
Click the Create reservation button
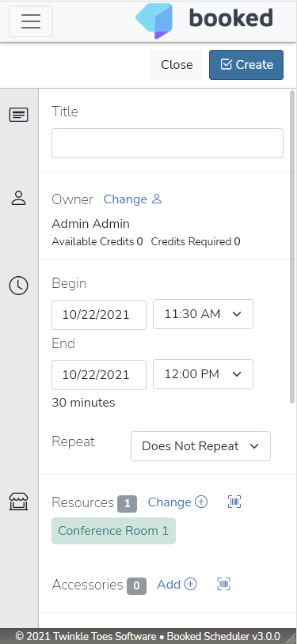(246, 65)
